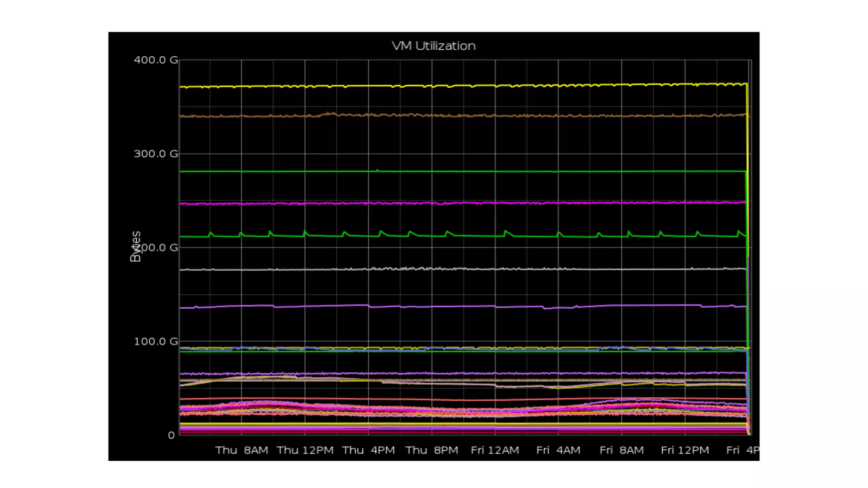Viewport: 868px width, 488px height.
Task: Click the Fri 12PM time label
Action: point(685,450)
